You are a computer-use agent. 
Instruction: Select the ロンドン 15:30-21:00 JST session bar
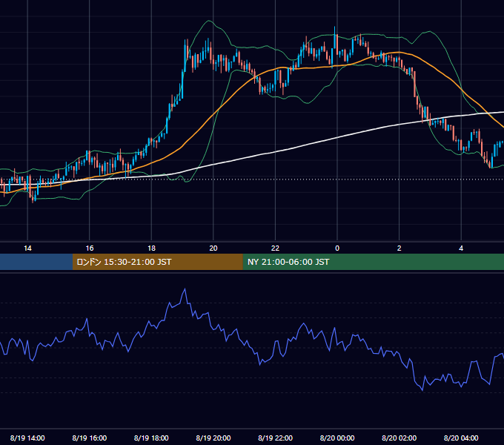[x=157, y=262]
